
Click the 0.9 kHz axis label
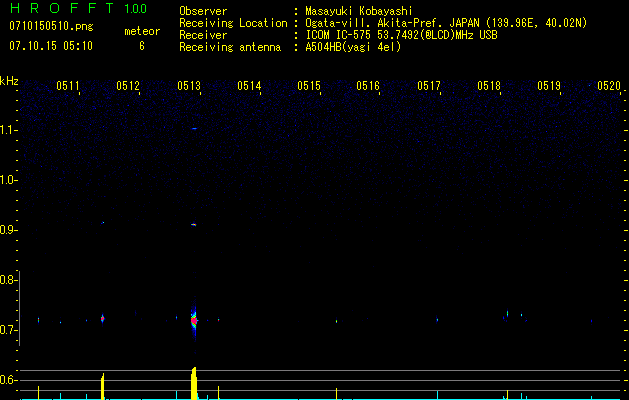pos(7,230)
